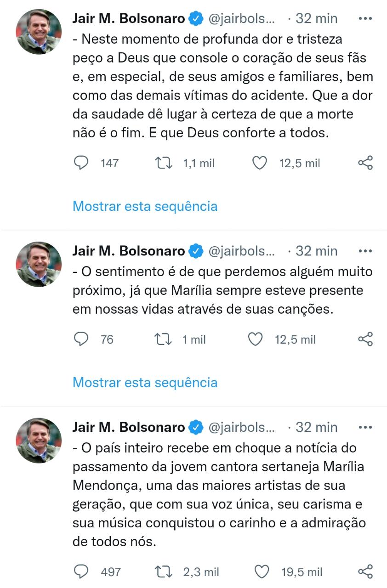Reply to the tweet with 497 comments
The width and height of the screenshot is (387, 588).
point(81,572)
